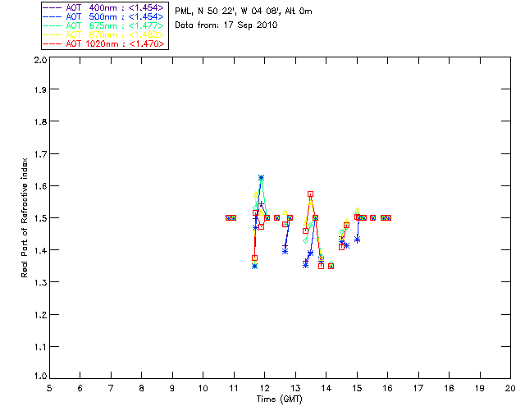Click the 1.8 y-axis label
The width and height of the screenshot is (525, 420).
[40, 121]
